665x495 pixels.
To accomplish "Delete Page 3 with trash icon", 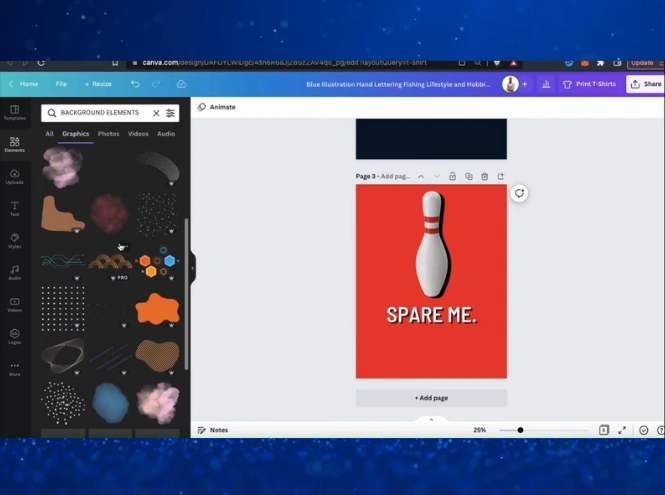I will click(485, 176).
